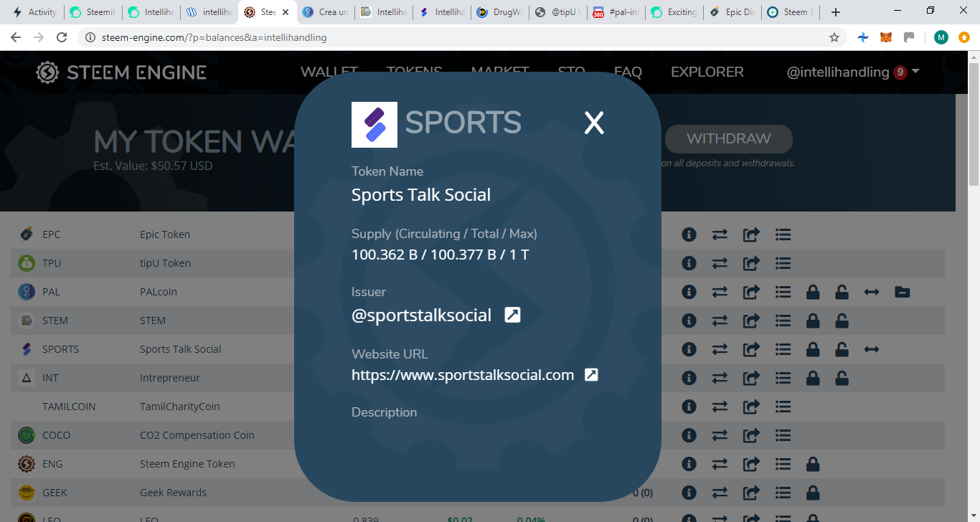Click the closed lock icon in the PAL row
This screenshot has height=522, width=980.
point(813,292)
